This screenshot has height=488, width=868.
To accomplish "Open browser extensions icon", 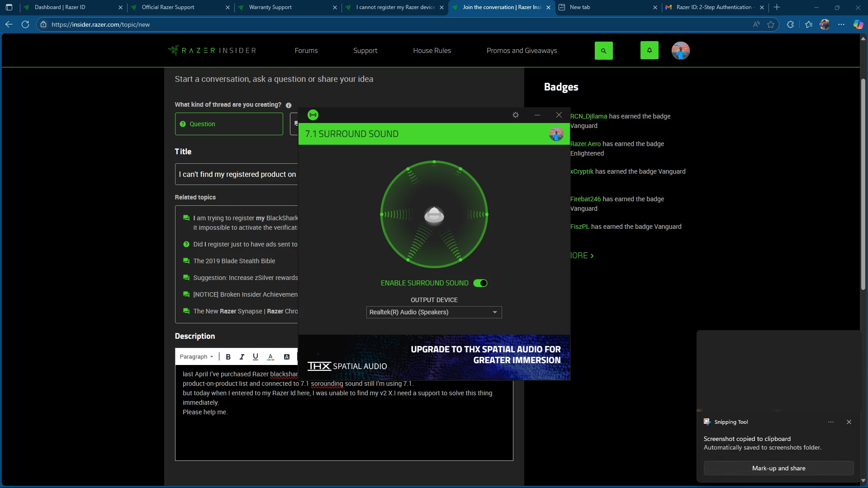I will click(790, 24).
